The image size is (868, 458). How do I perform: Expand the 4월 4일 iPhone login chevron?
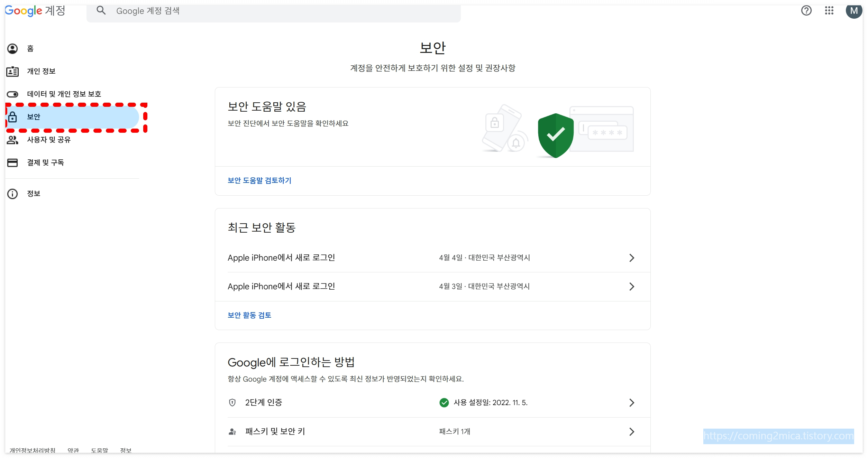[631, 258]
